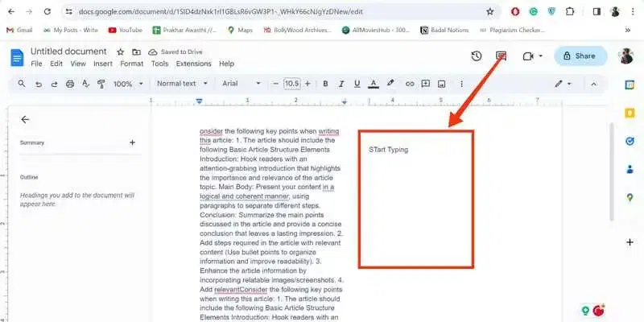Undo the last action
Screen dimensions: 644x322
[38, 85]
